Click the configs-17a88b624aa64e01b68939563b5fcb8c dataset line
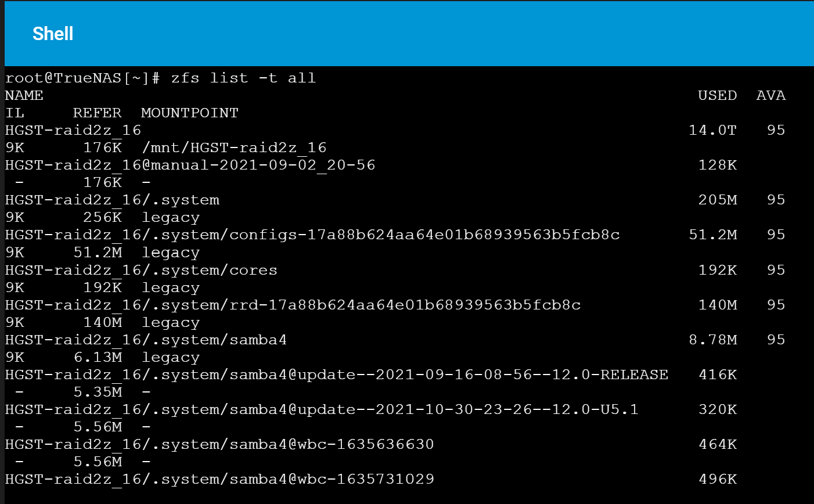The width and height of the screenshot is (814, 504). click(312, 235)
